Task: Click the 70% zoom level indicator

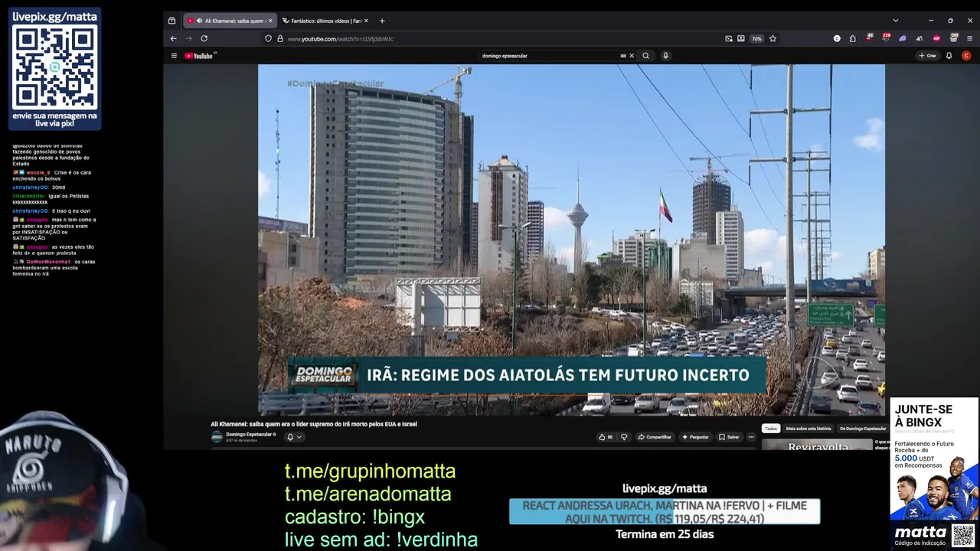Action: [756, 38]
